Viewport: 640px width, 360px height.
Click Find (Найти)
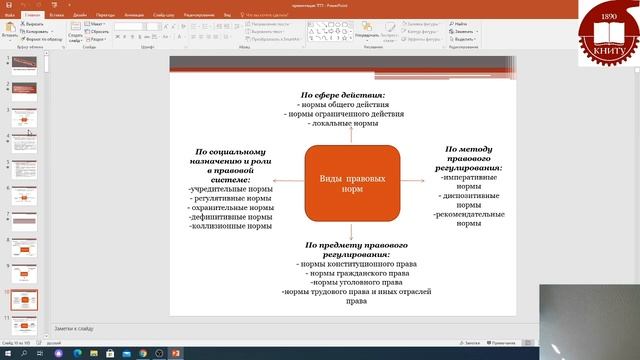click(x=458, y=24)
